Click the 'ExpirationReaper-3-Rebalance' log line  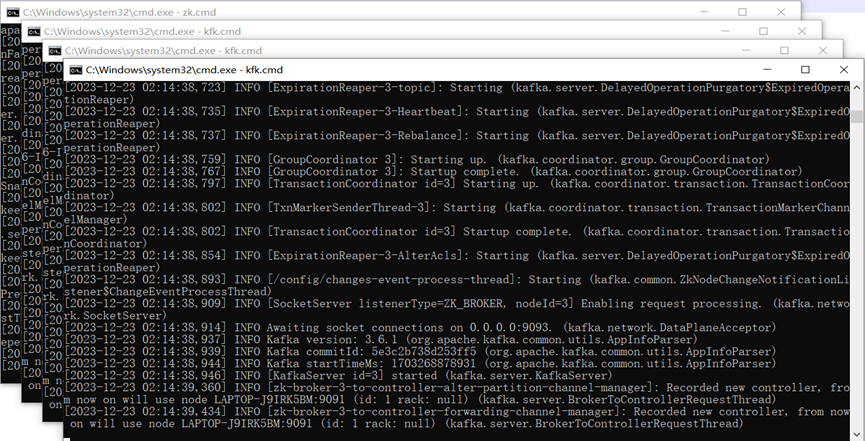click(457, 141)
